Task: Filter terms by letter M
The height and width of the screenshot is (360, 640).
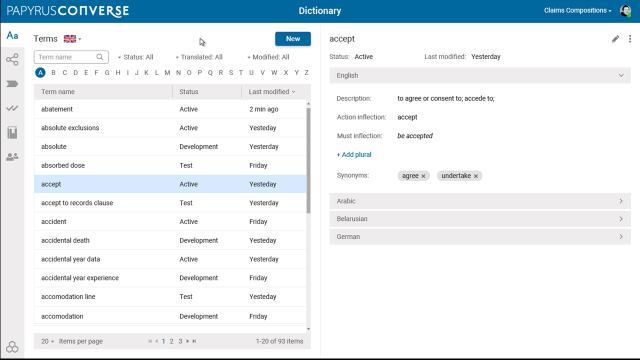Action: pyautogui.click(x=167, y=73)
